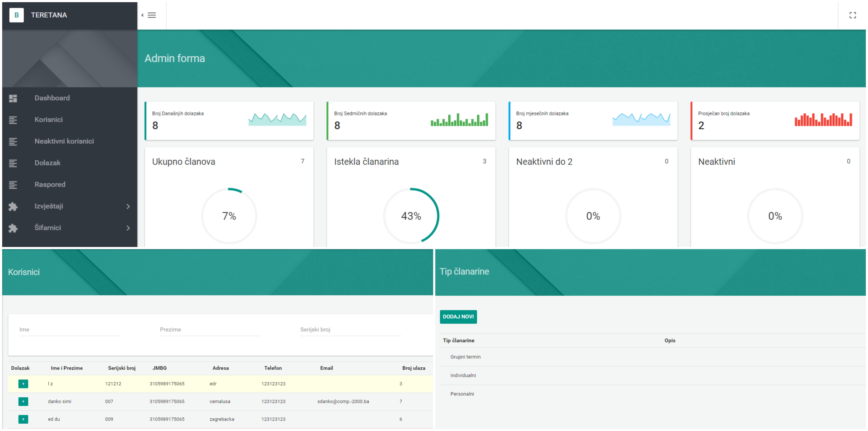Click serial number 121212
The width and height of the screenshot is (868, 431).
[113, 384]
